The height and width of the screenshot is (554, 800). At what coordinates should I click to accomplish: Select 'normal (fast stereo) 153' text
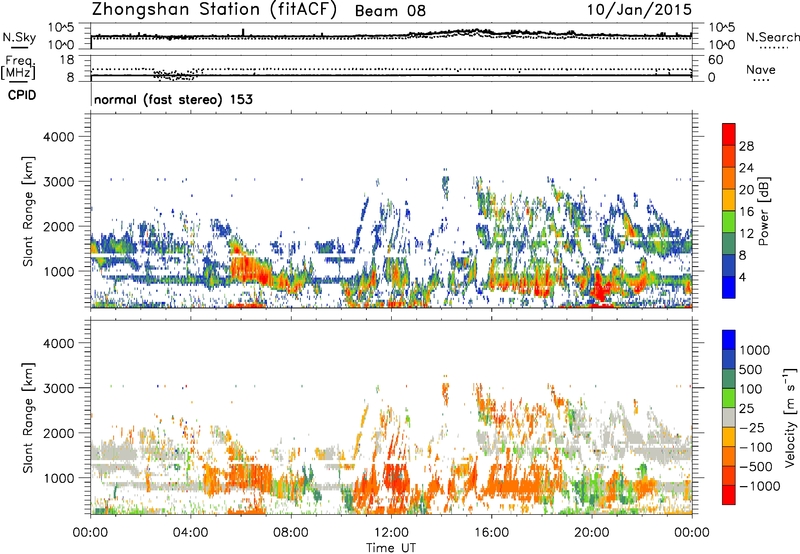(x=173, y=99)
